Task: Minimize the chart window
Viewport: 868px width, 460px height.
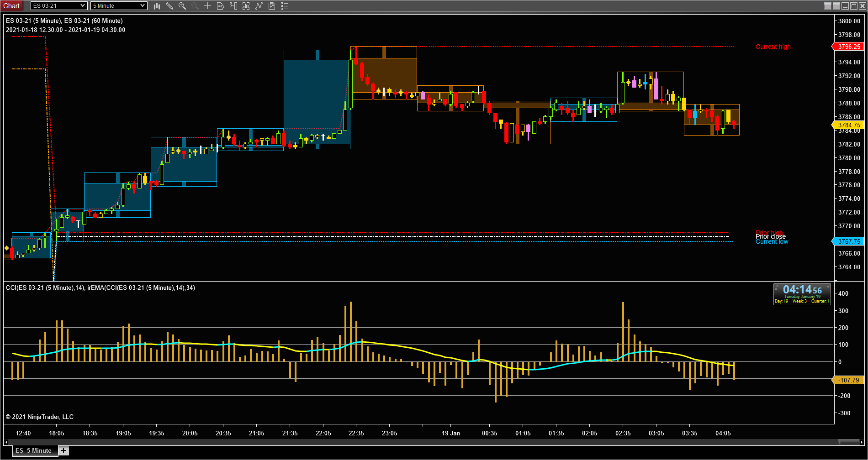Action: pos(845,6)
